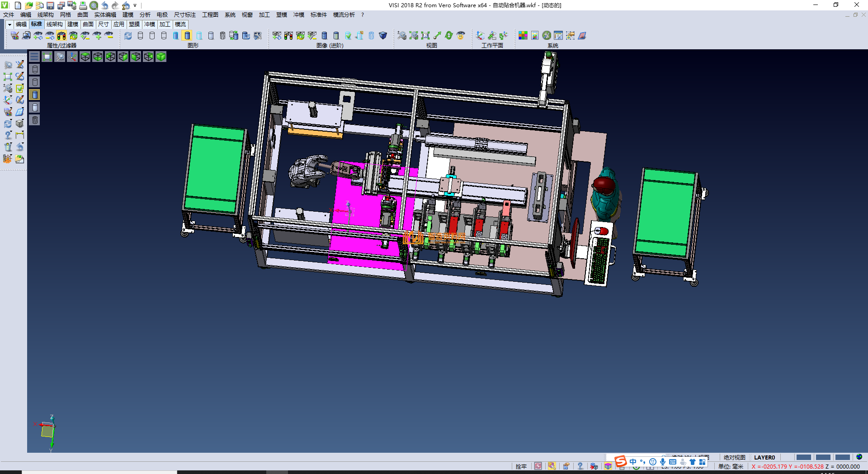Click the wrench settings icon in 系统 group
The width and height of the screenshot is (868, 474).
click(547, 35)
